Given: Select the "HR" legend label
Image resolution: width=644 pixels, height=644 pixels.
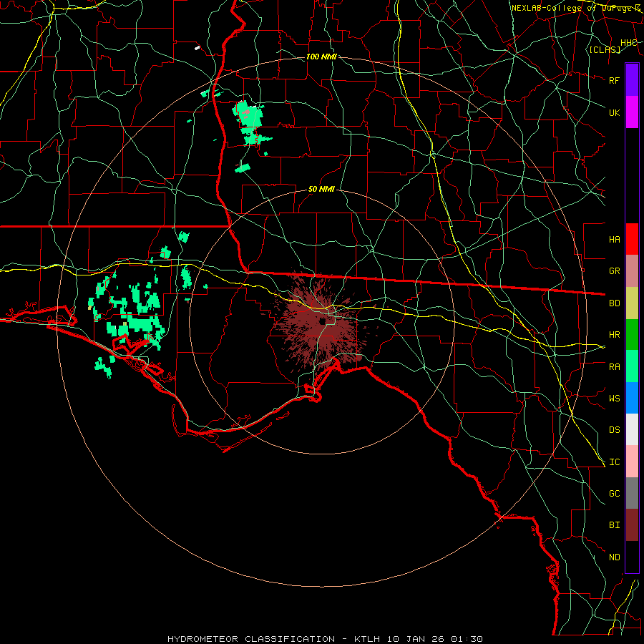Looking at the screenshot, I should (x=614, y=335).
